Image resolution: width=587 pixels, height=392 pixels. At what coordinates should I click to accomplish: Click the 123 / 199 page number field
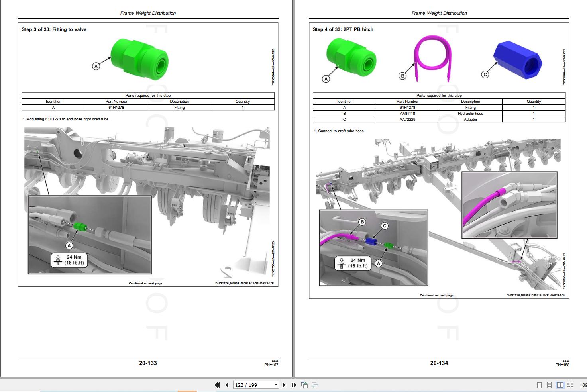click(252, 385)
